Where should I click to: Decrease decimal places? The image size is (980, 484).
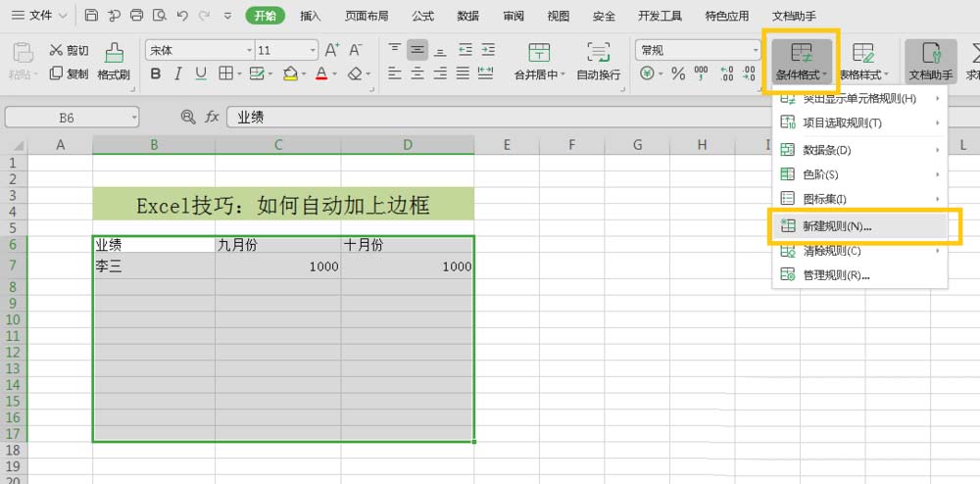click(x=749, y=74)
